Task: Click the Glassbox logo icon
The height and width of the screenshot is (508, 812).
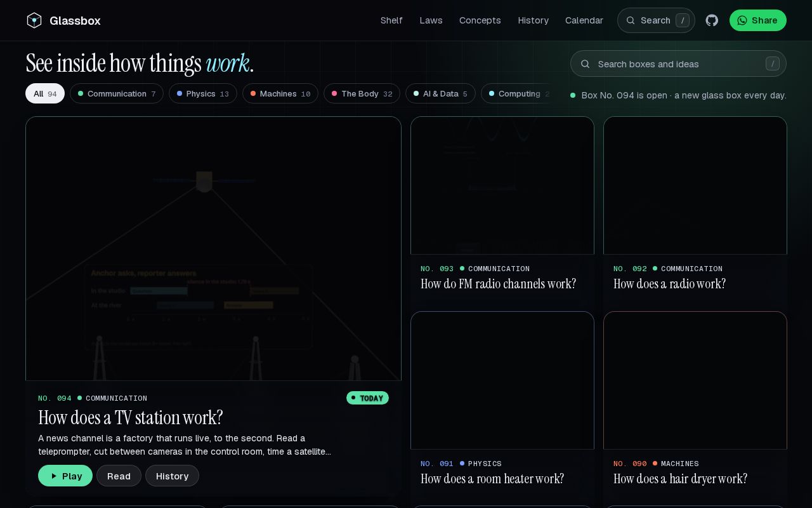Action: click(x=34, y=20)
